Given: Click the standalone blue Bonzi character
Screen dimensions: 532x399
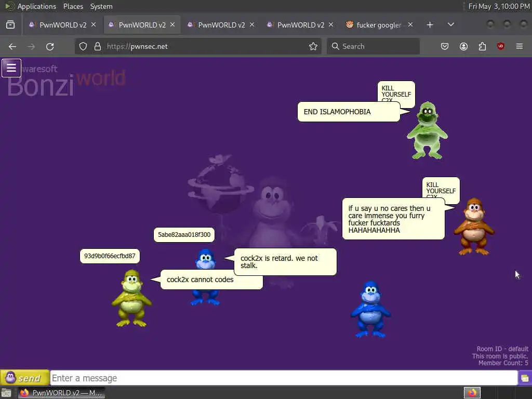Looking at the screenshot, I should coord(370,309).
